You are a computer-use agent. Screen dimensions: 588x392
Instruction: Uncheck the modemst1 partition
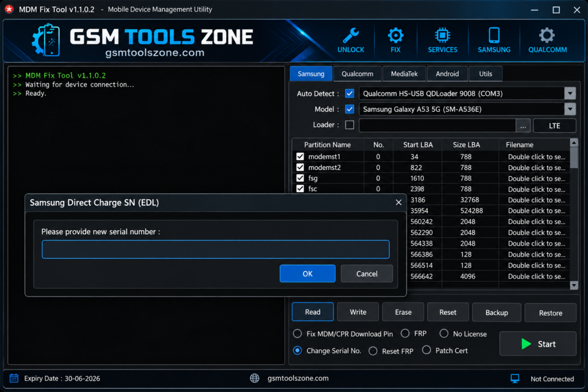tap(300, 156)
